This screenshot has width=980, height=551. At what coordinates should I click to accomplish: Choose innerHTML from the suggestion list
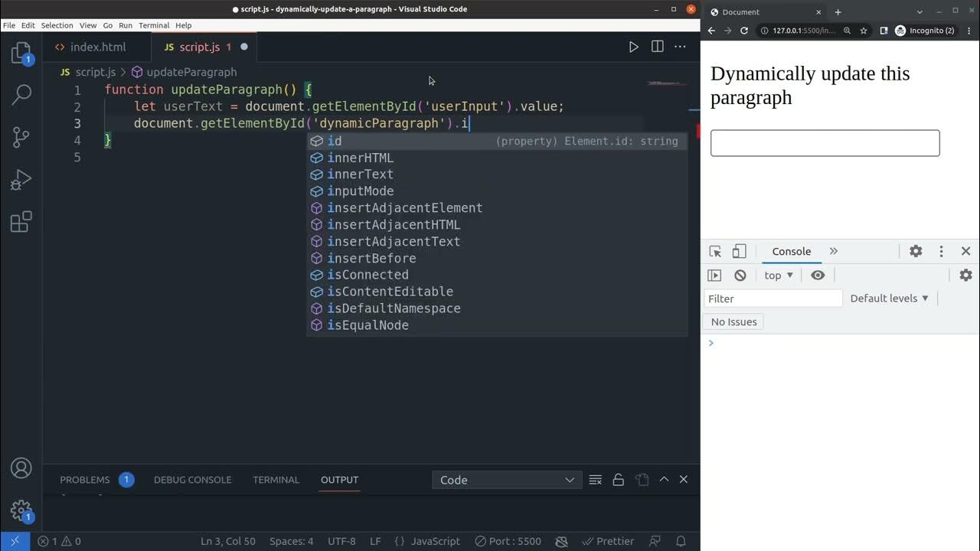click(497, 158)
